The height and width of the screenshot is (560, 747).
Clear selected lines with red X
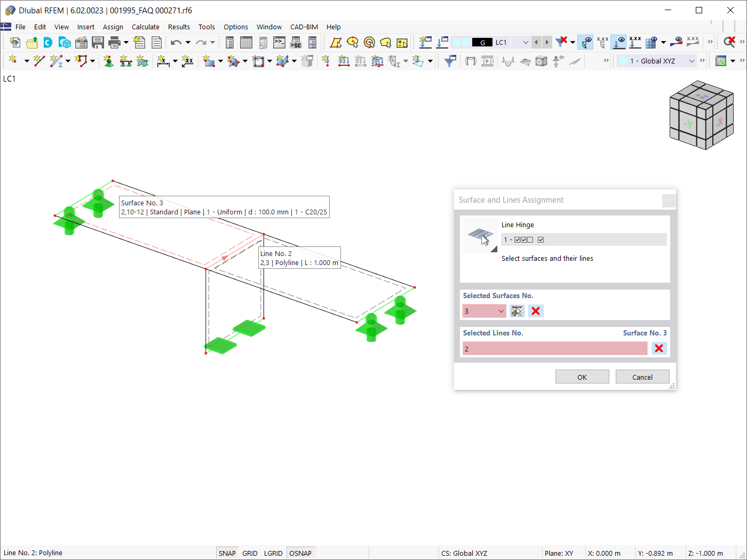tap(659, 348)
